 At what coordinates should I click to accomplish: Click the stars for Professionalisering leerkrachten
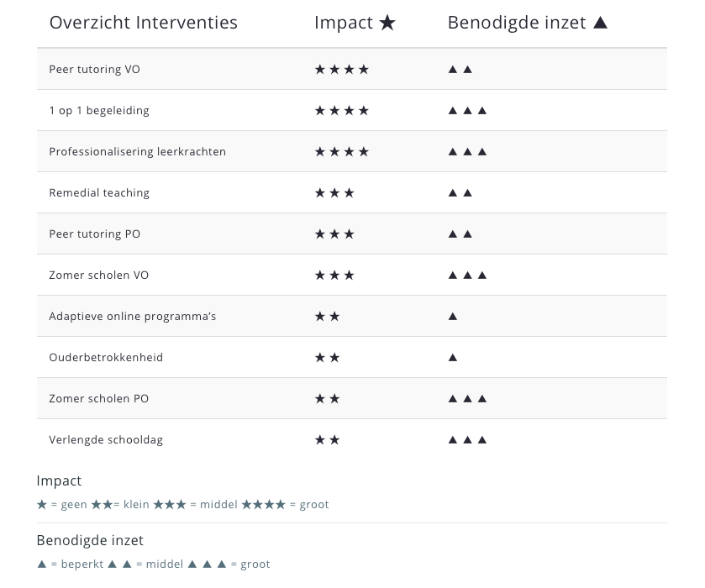click(x=342, y=151)
